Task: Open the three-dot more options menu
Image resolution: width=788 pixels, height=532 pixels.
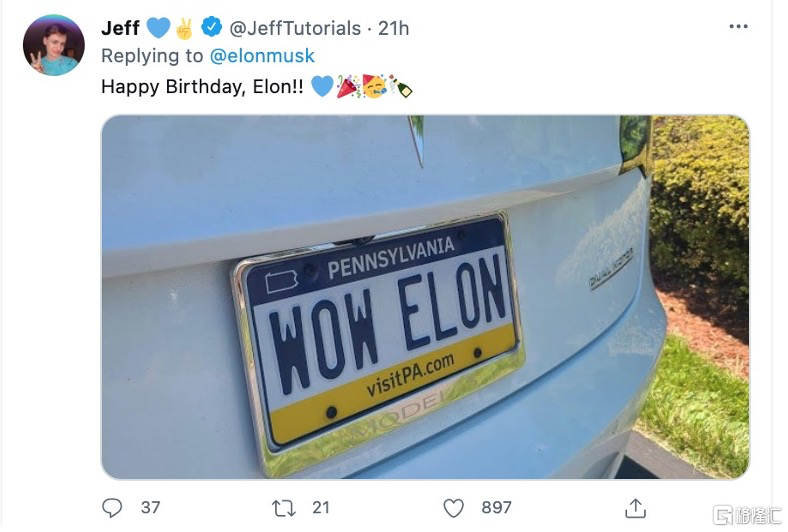Action: pos(737,28)
